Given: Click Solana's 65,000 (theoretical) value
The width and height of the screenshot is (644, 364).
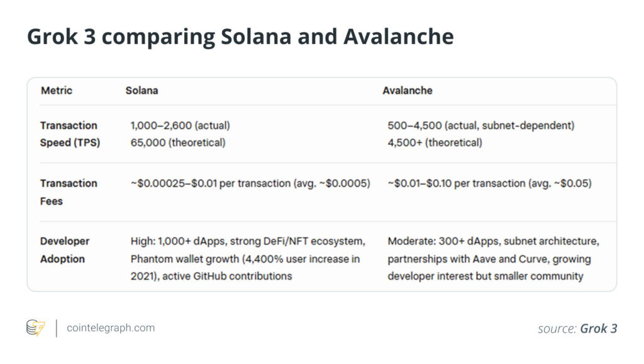Looking at the screenshot, I should click(178, 143).
